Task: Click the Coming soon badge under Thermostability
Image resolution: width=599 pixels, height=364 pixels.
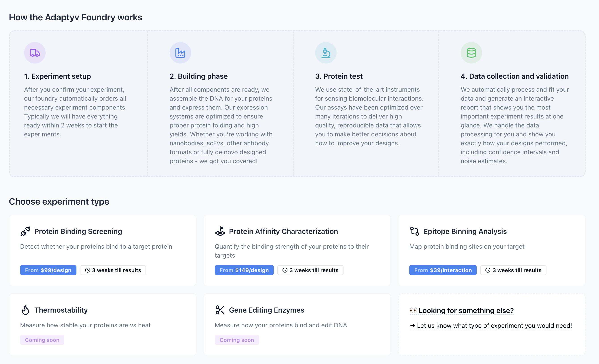Action: pos(42,340)
